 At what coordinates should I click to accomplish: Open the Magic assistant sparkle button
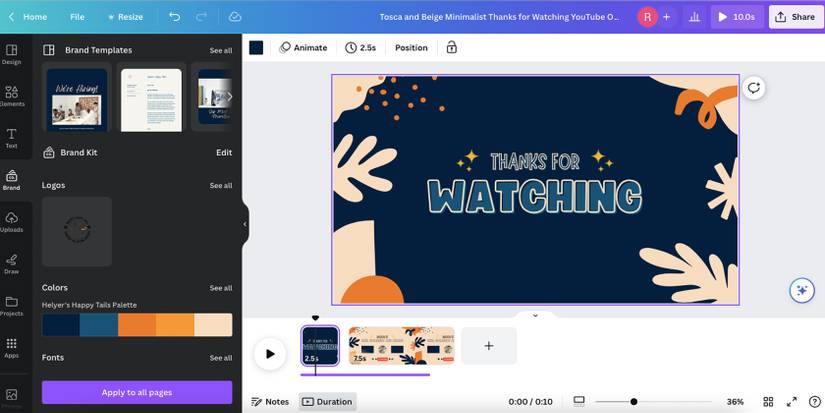click(802, 290)
